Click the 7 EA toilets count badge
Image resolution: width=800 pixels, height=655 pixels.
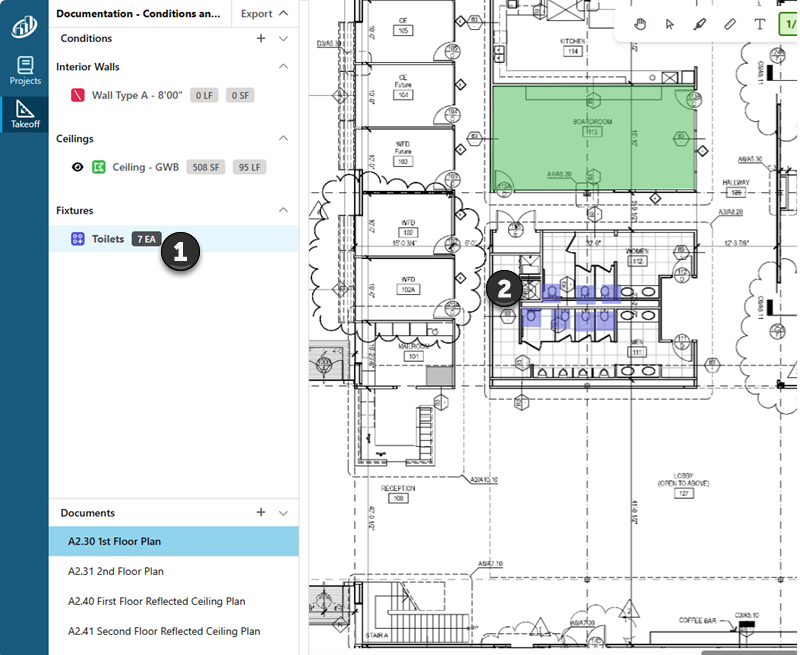(146, 239)
